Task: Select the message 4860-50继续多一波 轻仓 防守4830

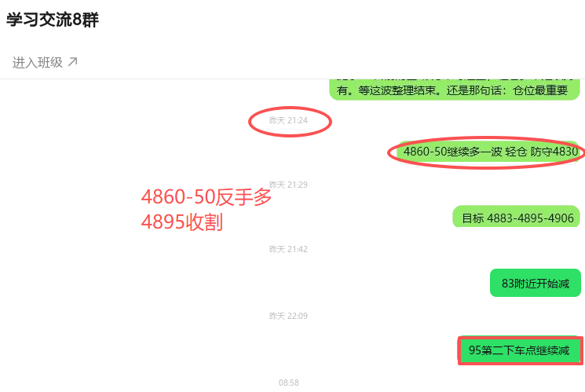Action: pyautogui.click(x=490, y=152)
